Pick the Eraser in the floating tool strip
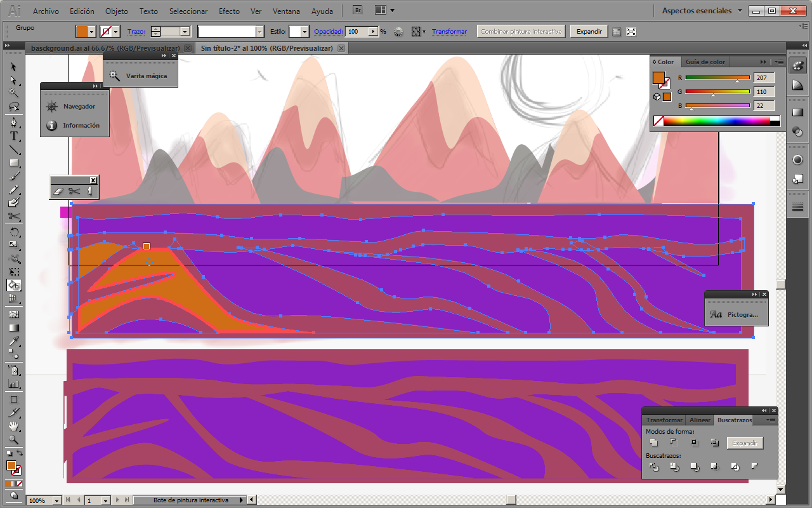812x508 pixels. 58,190
